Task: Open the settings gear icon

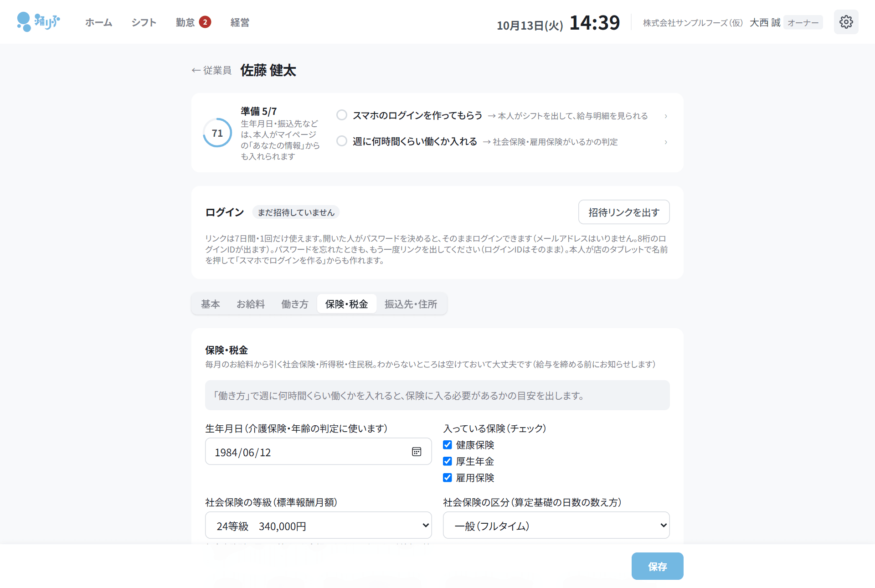Action: (x=846, y=22)
